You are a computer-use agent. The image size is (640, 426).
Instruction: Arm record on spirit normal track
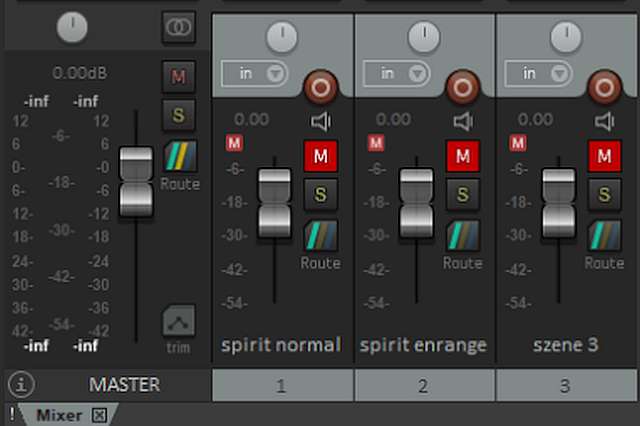point(320,86)
